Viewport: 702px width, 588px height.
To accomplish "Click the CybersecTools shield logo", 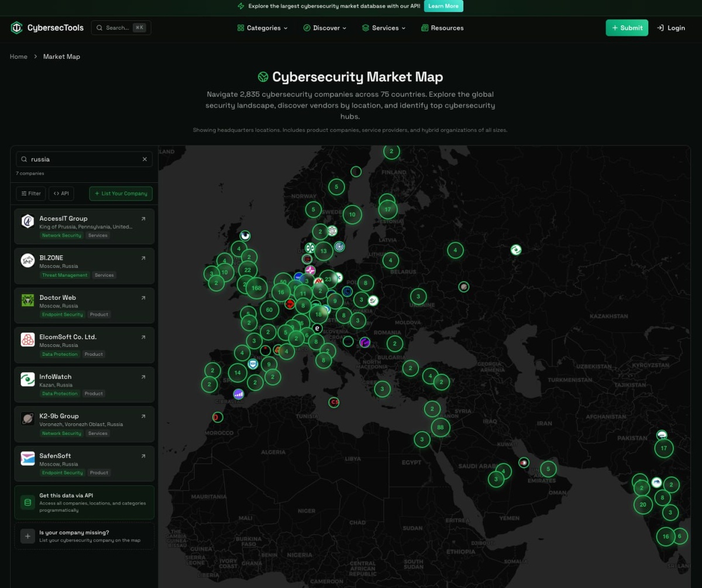I will click(16, 27).
